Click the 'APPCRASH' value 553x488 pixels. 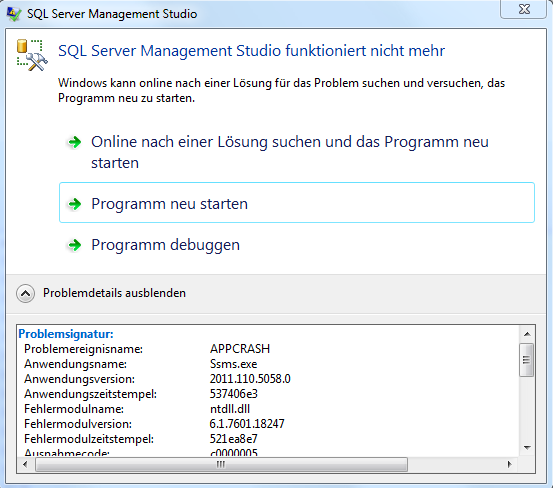[x=240, y=349]
